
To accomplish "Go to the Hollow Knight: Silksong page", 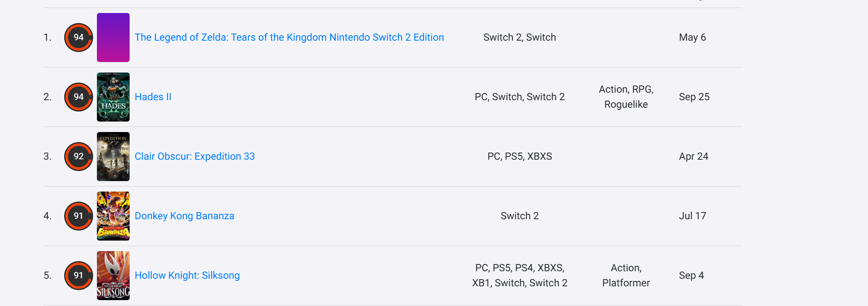I will click(187, 275).
